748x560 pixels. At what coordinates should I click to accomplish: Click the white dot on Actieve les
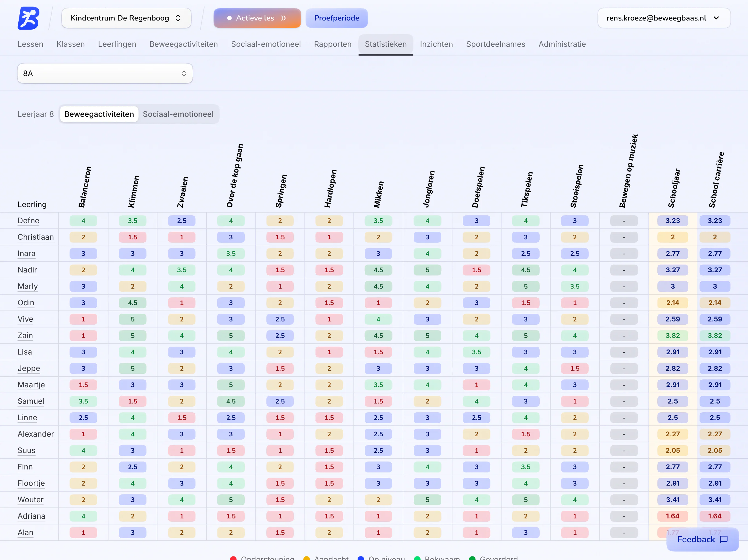229,18
